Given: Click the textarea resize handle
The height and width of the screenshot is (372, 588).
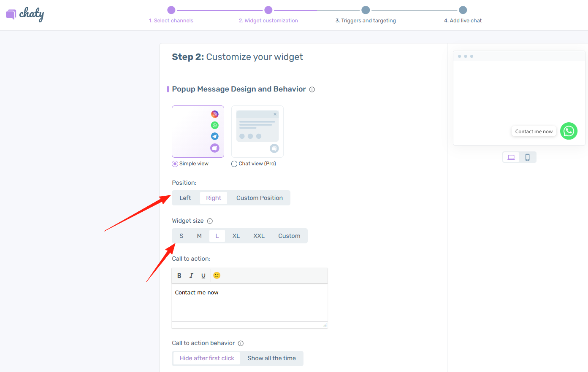Looking at the screenshot, I should pos(325,325).
